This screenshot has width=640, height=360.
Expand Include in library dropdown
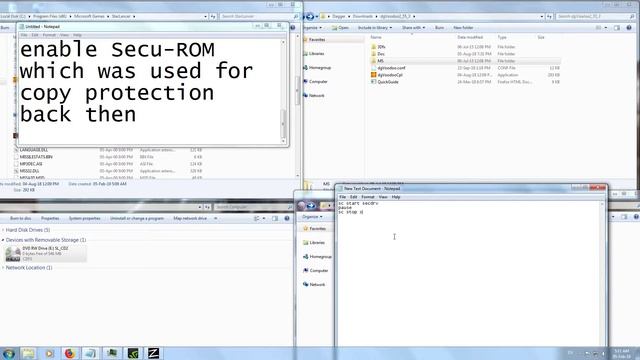tap(375, 28)
